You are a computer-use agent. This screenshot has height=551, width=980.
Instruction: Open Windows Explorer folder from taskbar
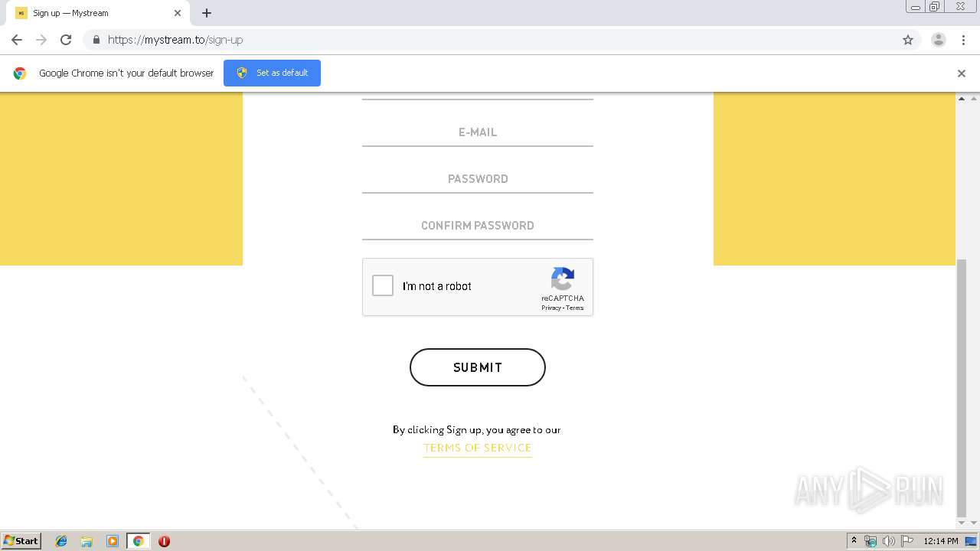(87, 541)
